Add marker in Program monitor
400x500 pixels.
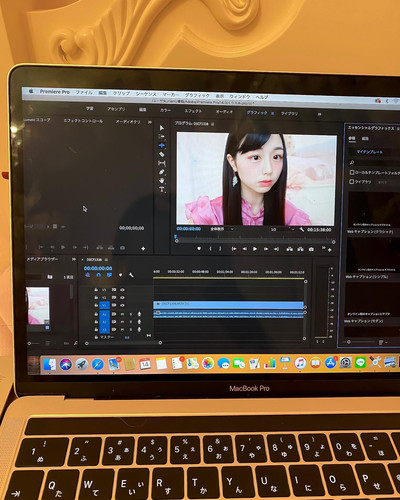199,249
